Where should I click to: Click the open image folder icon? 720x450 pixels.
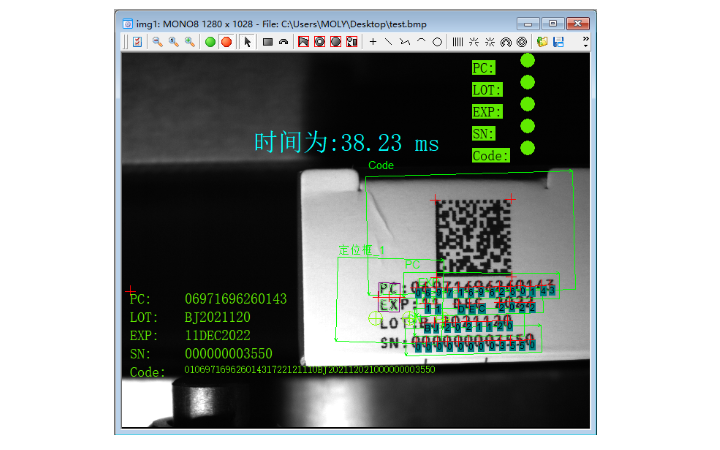[542, 42]
